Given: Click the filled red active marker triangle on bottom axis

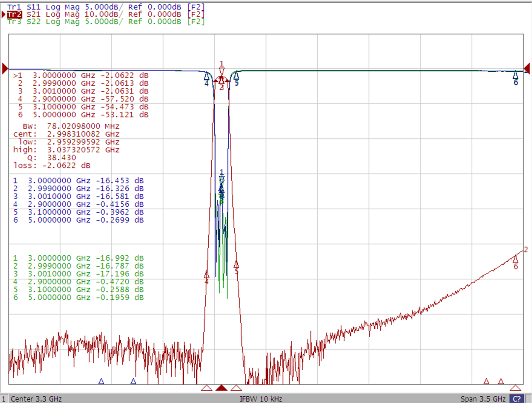Looking at the screenshot, I should [221, 388].
